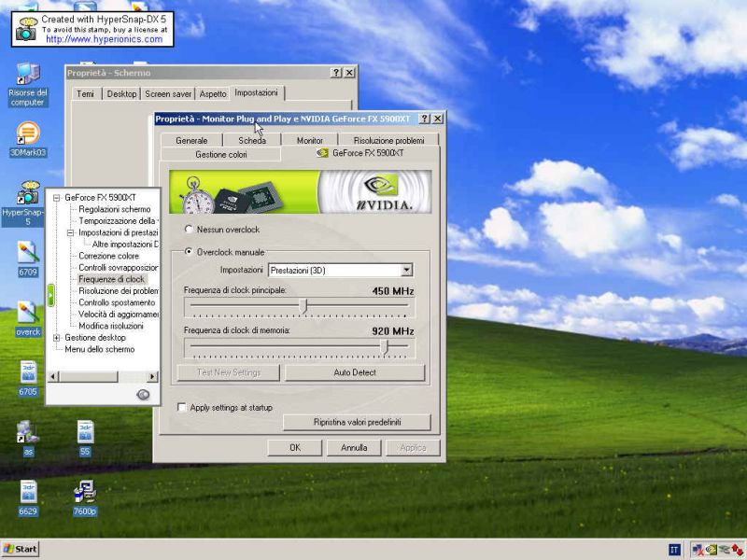This screenshot has width=747, height=560.
Task: Collapse the GeForce FX 5900XT tree node
Action: [x=57, y=197]
